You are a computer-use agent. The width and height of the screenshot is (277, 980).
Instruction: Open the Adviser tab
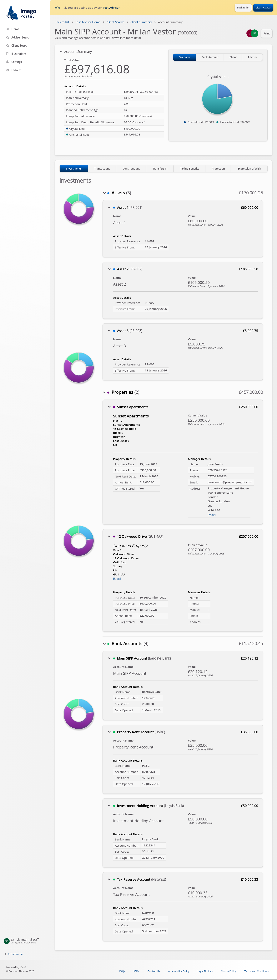click(x=252, y=57)
